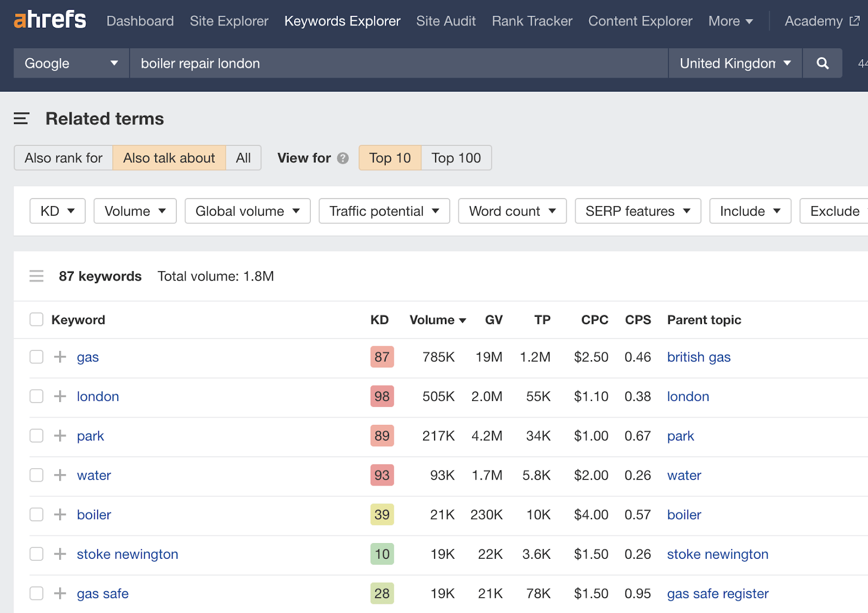Open the KD filter dropdown
868x613 pixels.
coord(57,211)
